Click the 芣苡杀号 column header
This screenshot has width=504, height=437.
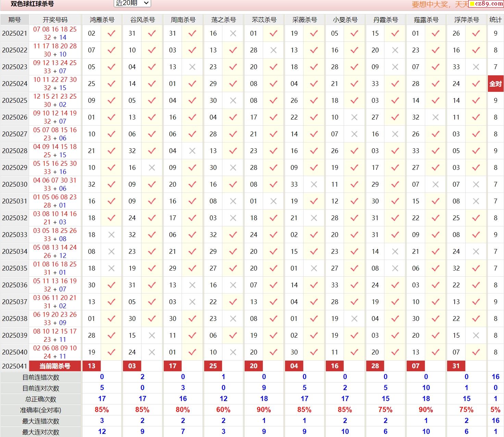264,20
